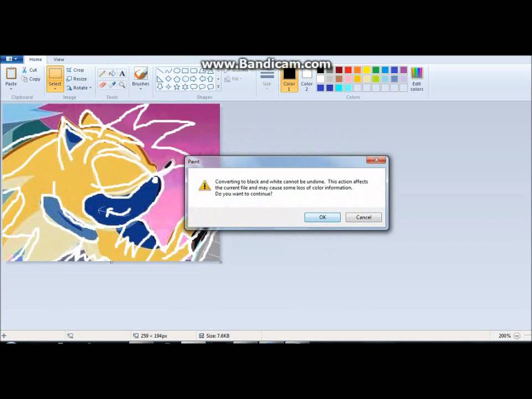Choose the Line shape
Image resolution: width=532 pixels, height=399 pixels.
click(x=160, y=70)
